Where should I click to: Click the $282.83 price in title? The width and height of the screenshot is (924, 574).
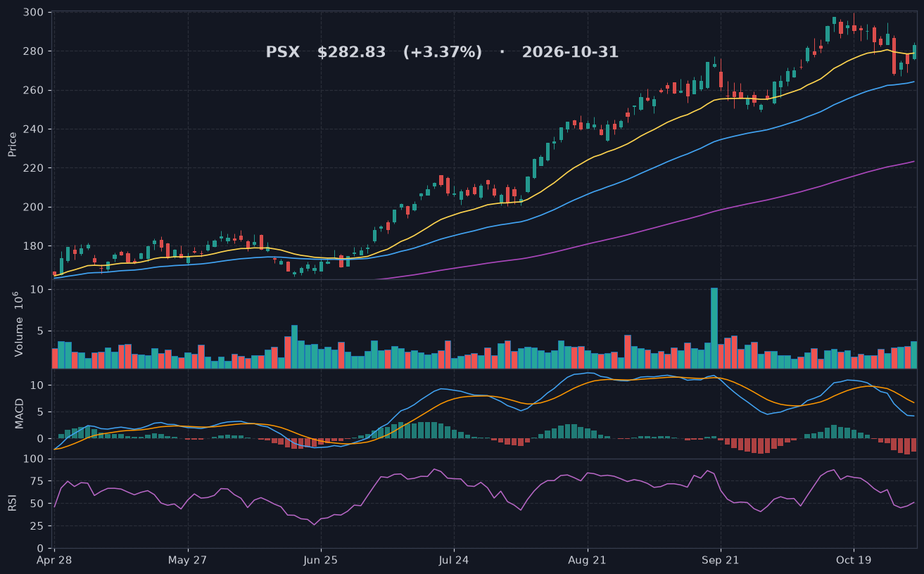(351, 53)
